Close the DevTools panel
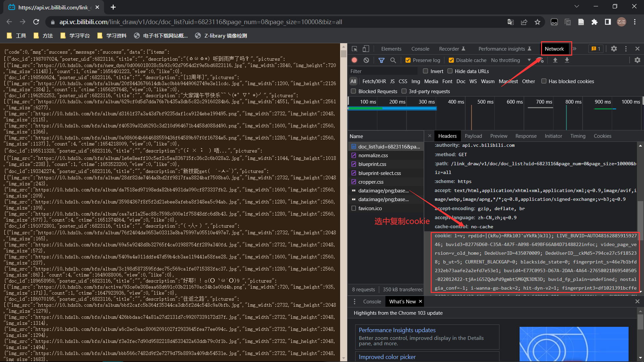Viewport: 644px width, 362px height. pyautogui.click(x=638, y=49)
